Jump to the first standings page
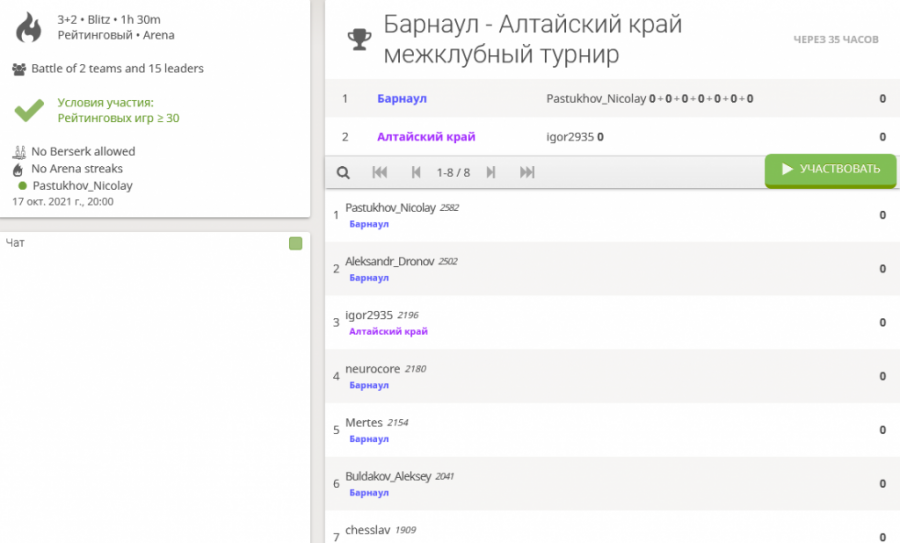This screenshot has height=543, width=900. click(x=380, y=172)
